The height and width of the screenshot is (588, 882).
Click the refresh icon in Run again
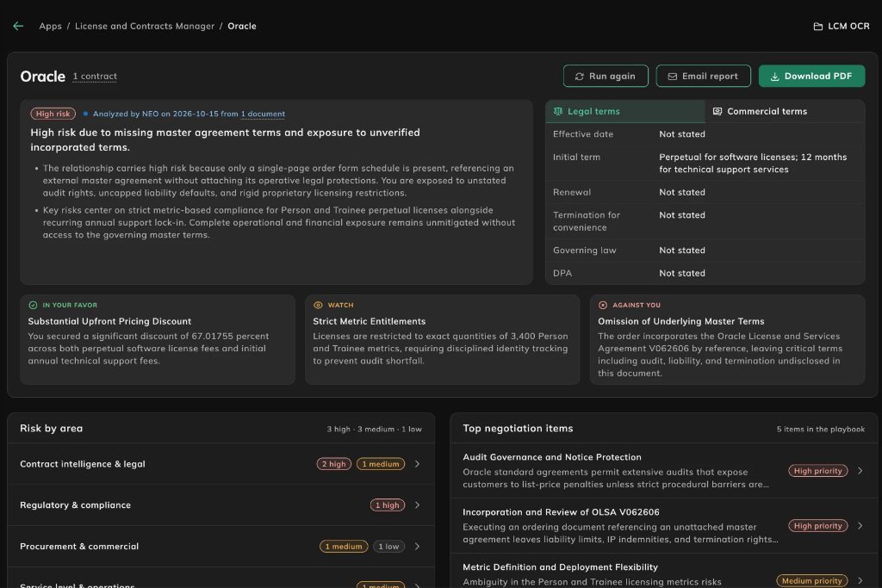(x=580, y=77)
